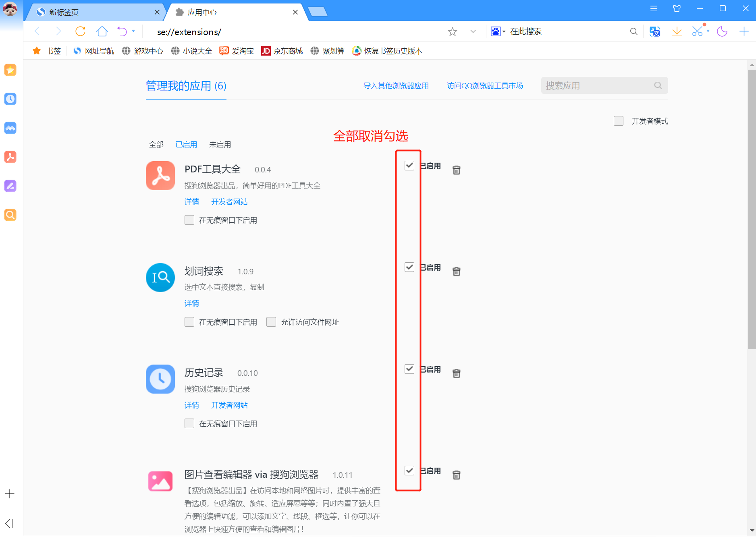Viewport: 756px width, 537px height.
Task: Delete 划词搜索 using its trash icon
Action: [x=457, y=271]
